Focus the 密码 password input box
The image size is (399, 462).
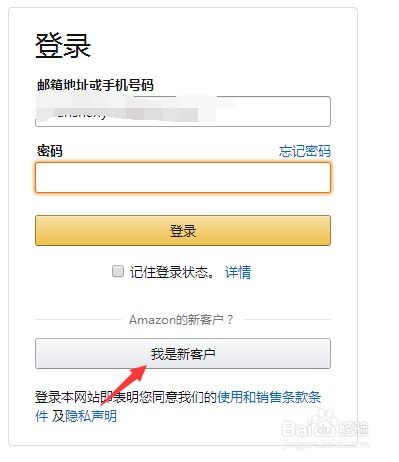tap(183, 178)
